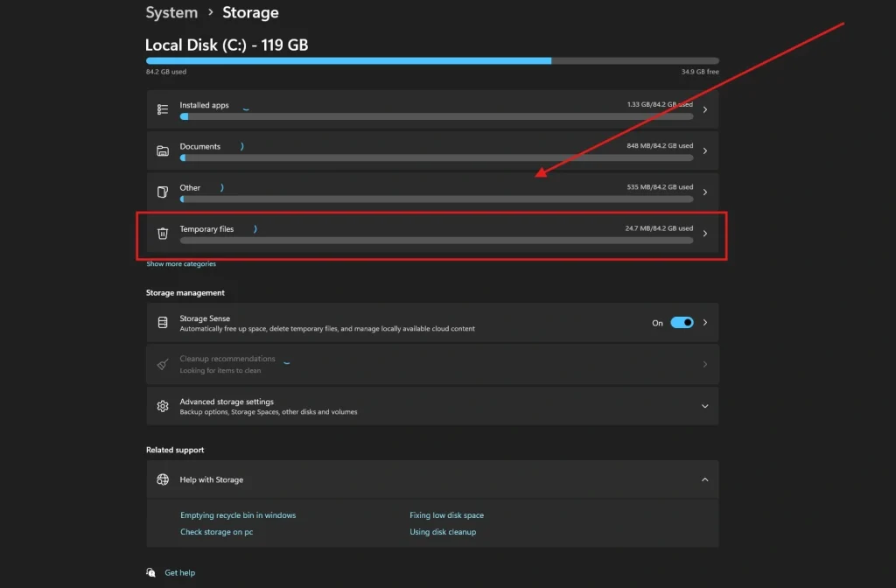Expand Advanced storage settings dropdown arrow
The width and height of the screenshot is (896, 588).
[705, 406]
